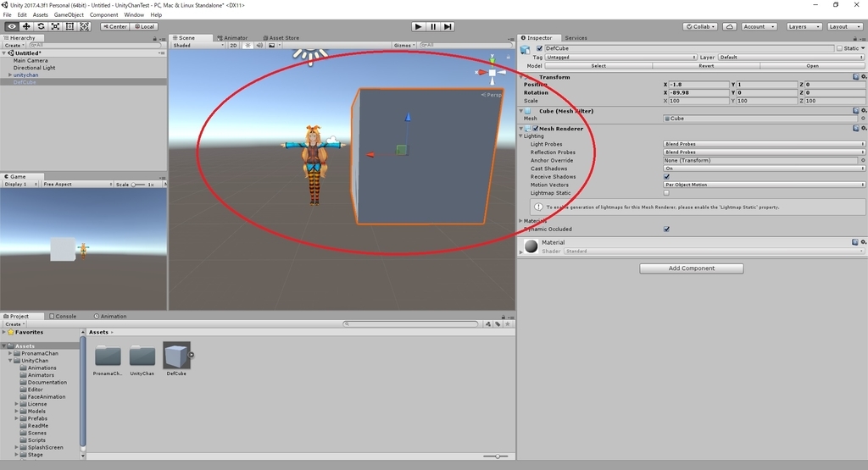Open Material gear menu

click(863, 242)
